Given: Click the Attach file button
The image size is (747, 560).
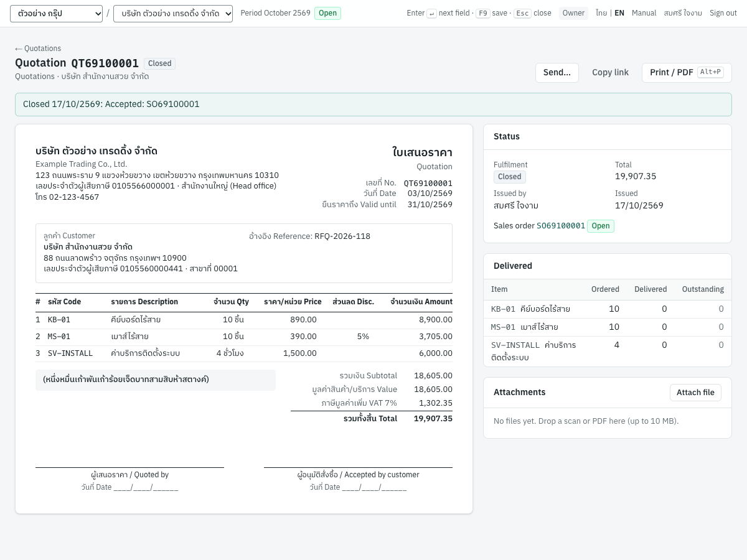Looking at the screenshot, I should 695,393.
